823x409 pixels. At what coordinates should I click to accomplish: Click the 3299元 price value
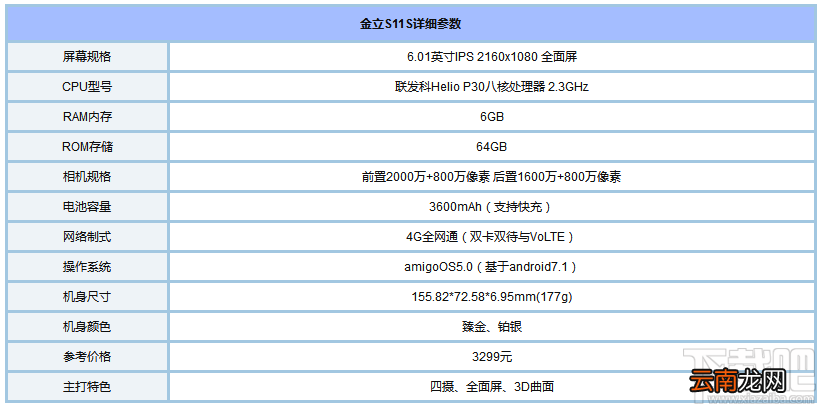492,357
